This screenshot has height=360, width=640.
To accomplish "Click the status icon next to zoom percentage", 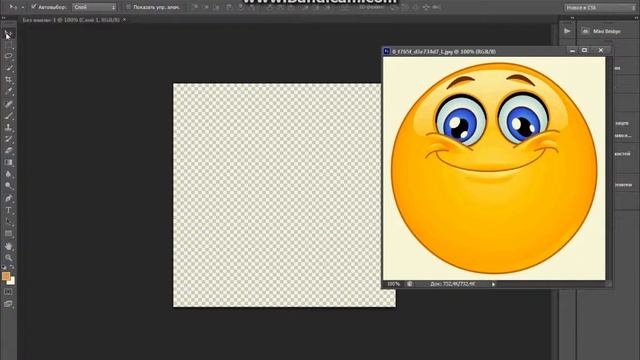I will pyautogui.click(x=409, y=284).
